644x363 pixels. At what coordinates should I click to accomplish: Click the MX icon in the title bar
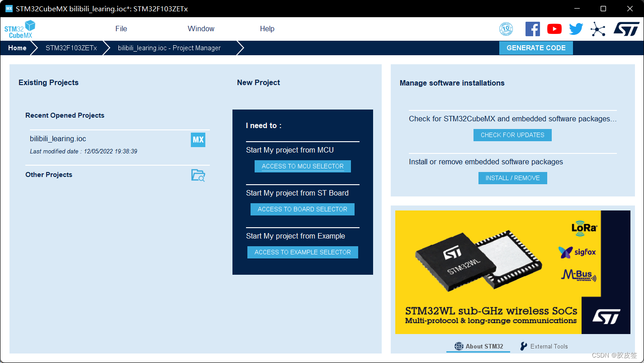click(9, 9)
